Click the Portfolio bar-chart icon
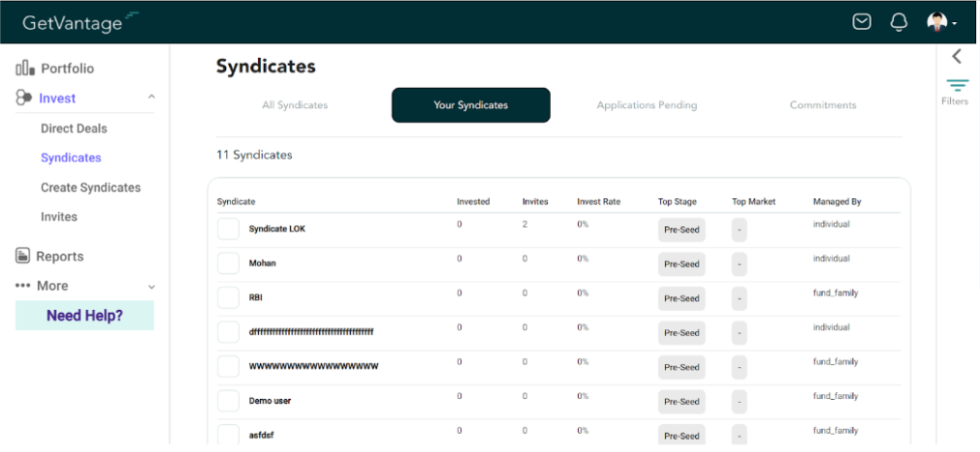The image size is (980, 452). pyautogui.click(x=26, y=68)
